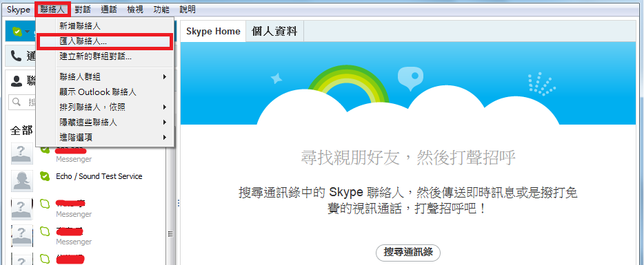644x265 pixels.
Task: Open the 說明 menu
Action: pyautogui.click(x=188, y=10)
